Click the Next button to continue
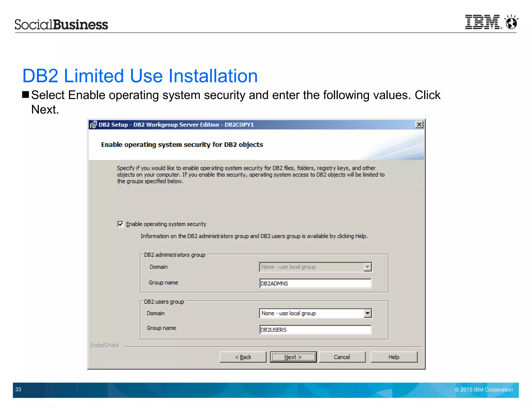The width and height of the screenshot is (532, 411). [x=293, y=357]
